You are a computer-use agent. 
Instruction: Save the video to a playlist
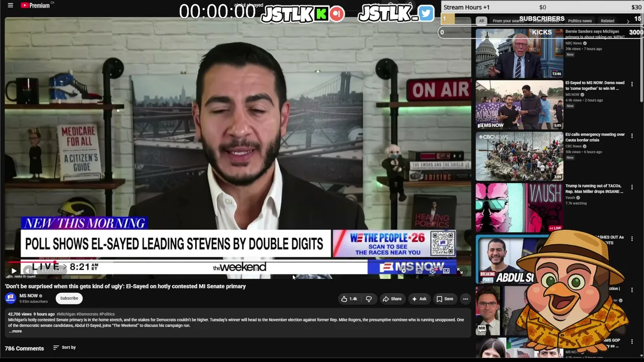pyautogui.click(x=445, y=299)
